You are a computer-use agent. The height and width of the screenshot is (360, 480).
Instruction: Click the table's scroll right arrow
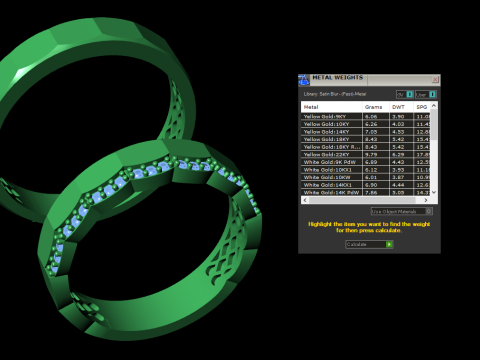426,200
